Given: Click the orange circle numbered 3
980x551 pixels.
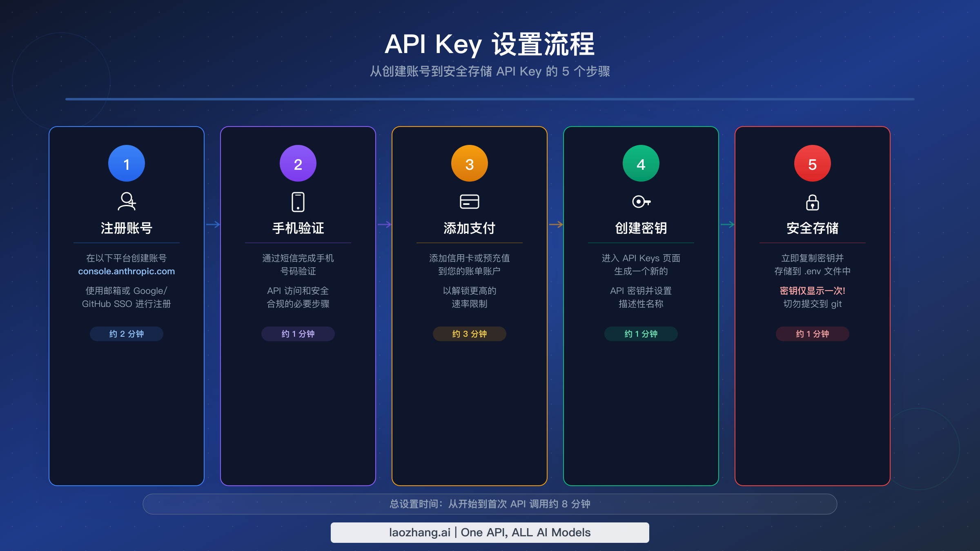Looking at the screenshot, I should 470,163.
